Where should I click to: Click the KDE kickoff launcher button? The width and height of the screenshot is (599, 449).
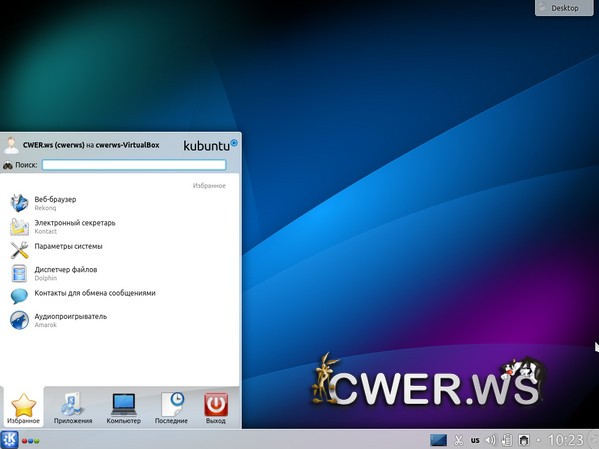point(9,439)
